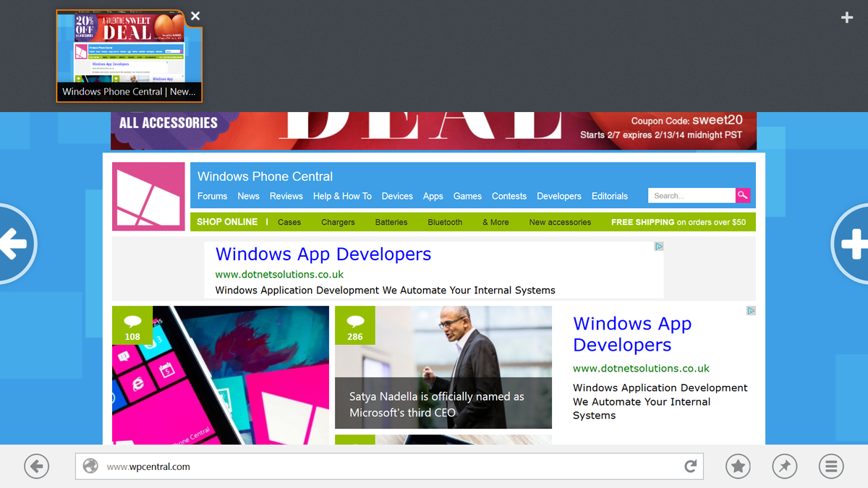Open the News navigation item
The width and height of the screenshot is (868, 488).
pos(248,196)
